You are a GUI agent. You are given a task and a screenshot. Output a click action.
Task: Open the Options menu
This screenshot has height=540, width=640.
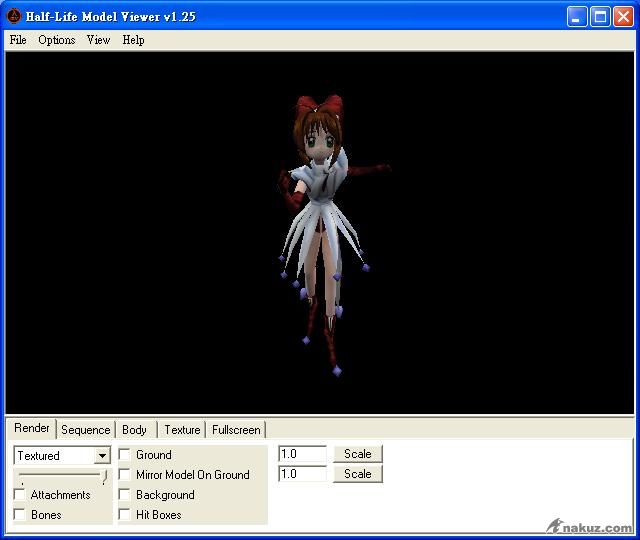[x=57, y=40]
